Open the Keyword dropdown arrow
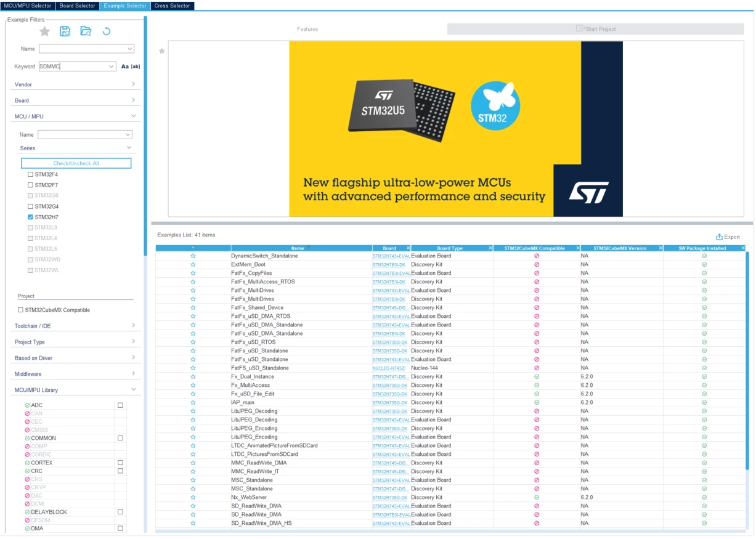 (x=111, y=67)
